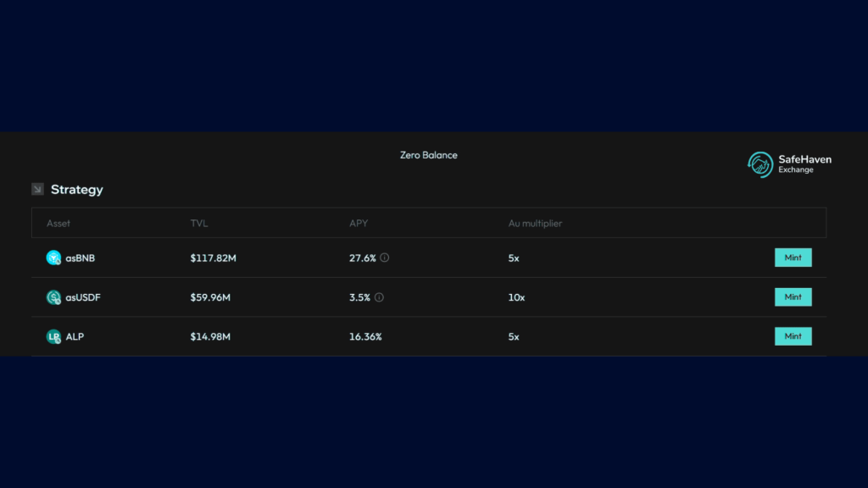Click the asUSDF APY info icon
The image size is (868, 488).
click(379, 297)
